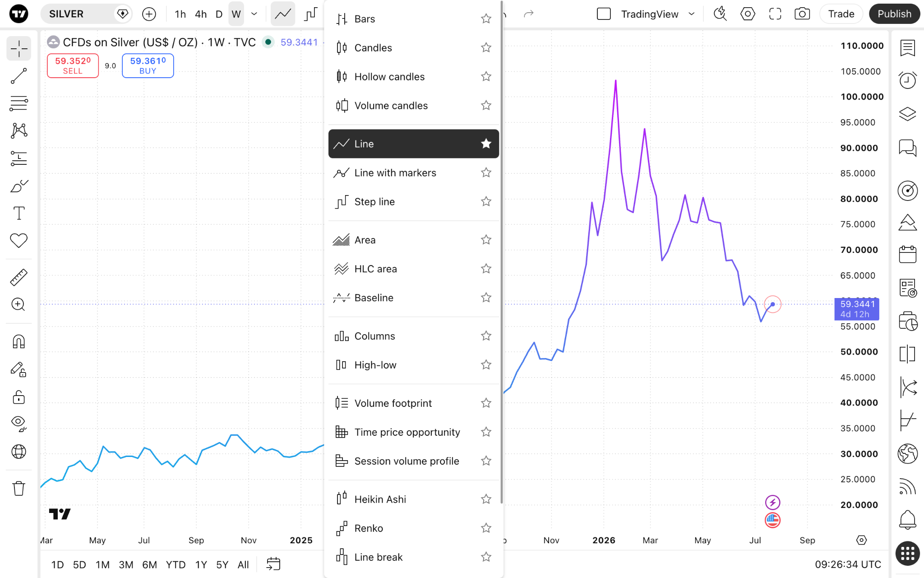Click the BUY price button

click(148, 65)
